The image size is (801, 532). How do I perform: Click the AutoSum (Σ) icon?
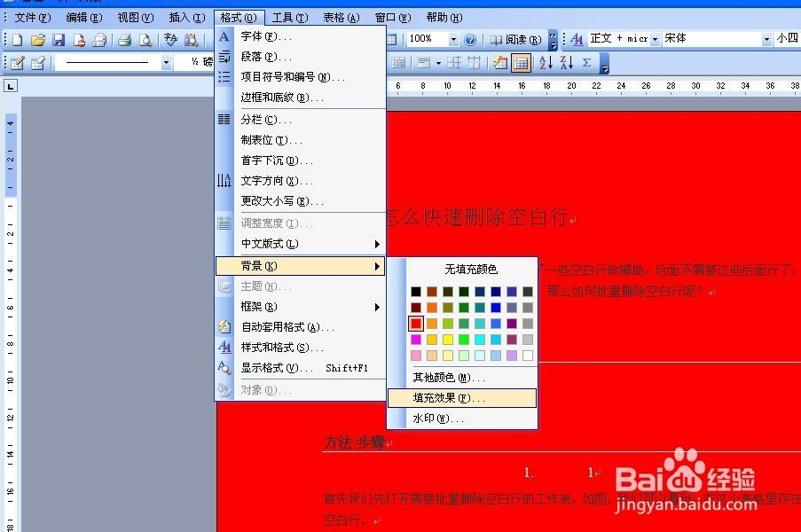pyautogui.click(x=587, y=62)
